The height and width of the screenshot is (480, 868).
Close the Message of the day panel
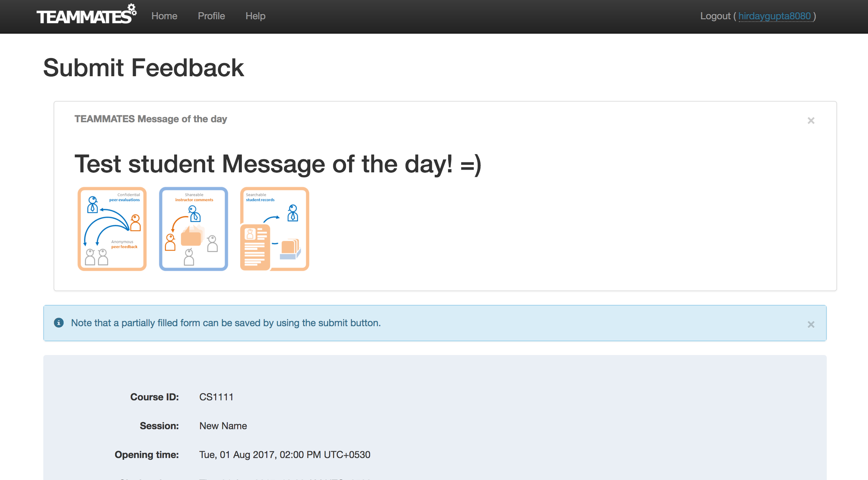(811, 121)
